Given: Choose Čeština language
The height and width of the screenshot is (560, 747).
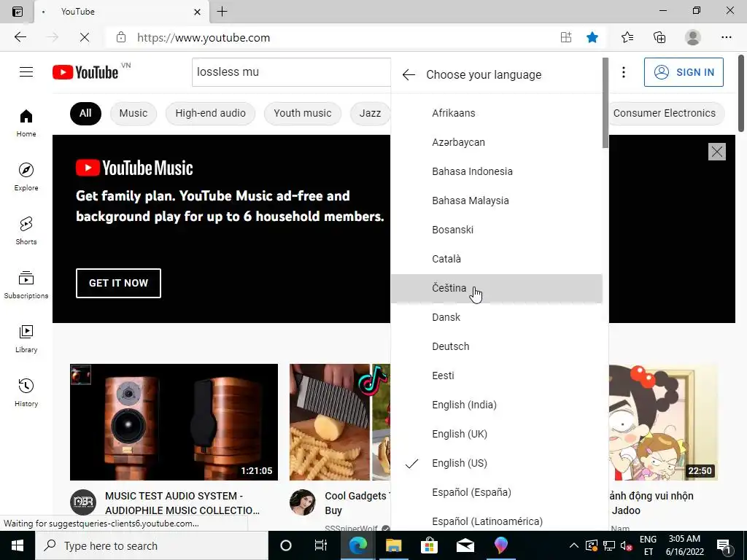Looking at the screenshot, I should tap(496, 288).
